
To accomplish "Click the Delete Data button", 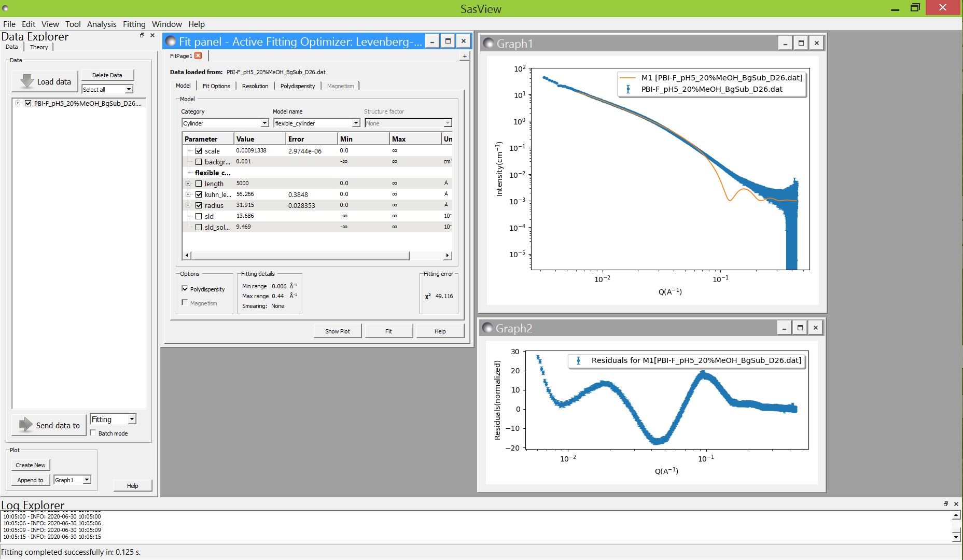I will point(107,75).
